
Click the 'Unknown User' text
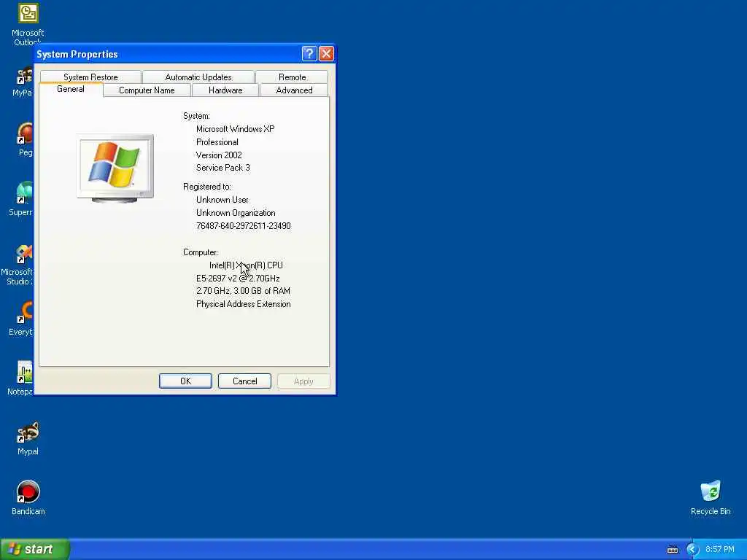click(x=222, y=200)
